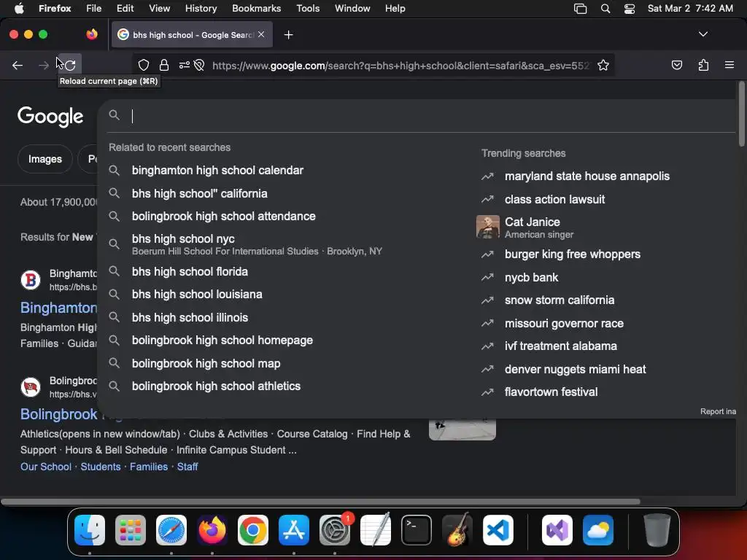Click the Reload current page button
This screenshot has height=560, width=747.
click(71, 65)
